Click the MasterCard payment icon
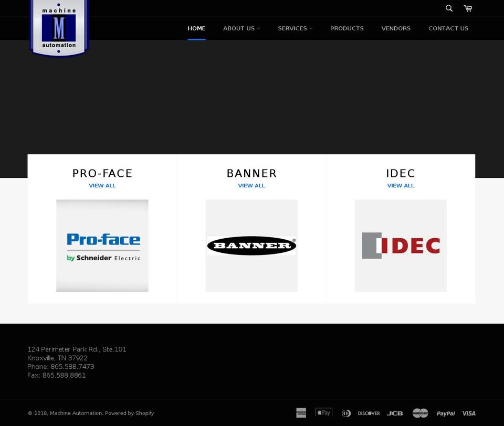 420,413
